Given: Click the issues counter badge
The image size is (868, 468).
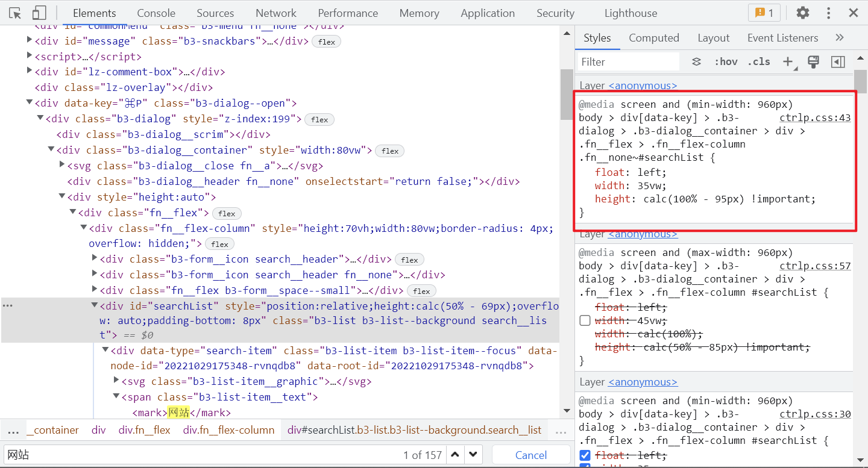Looking at the screenshot, I should pyautogui.click(x=764, y=12).
